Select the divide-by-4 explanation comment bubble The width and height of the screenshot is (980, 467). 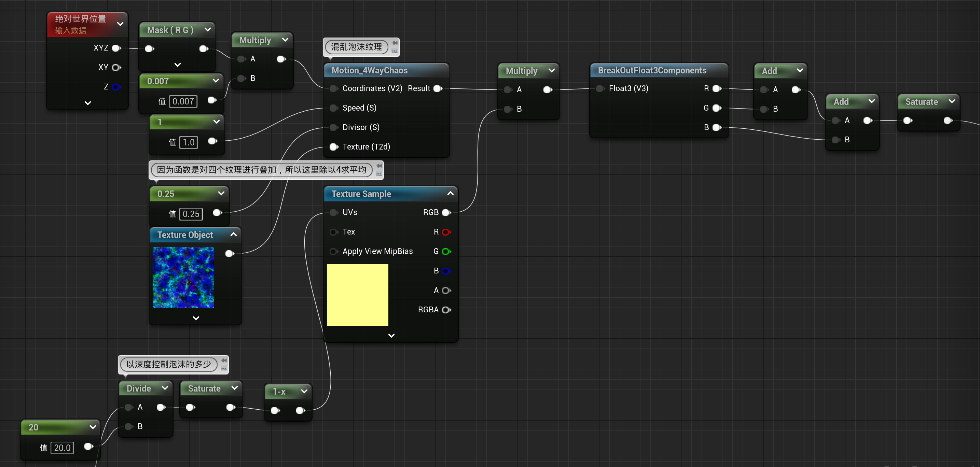click(x=262, y=170)
